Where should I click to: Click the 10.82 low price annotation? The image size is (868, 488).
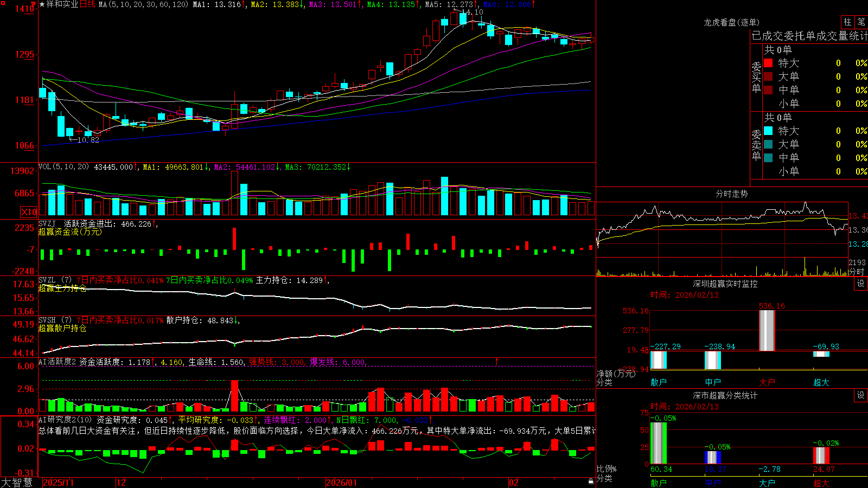(x=88, y=140)
